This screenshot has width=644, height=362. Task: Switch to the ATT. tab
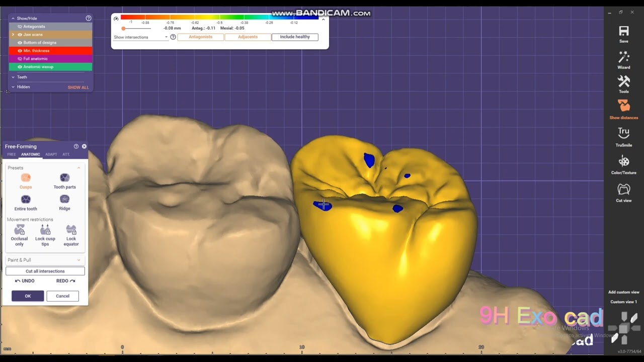tap(66, 154)
